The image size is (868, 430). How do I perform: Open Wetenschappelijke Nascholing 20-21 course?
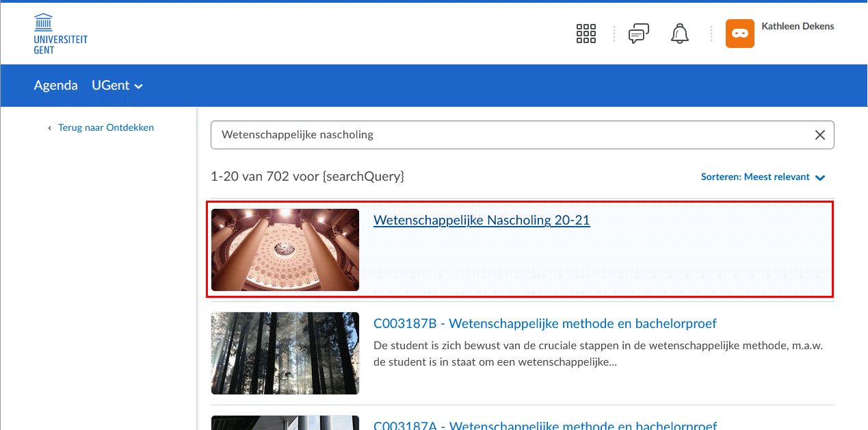coord(481,220)
